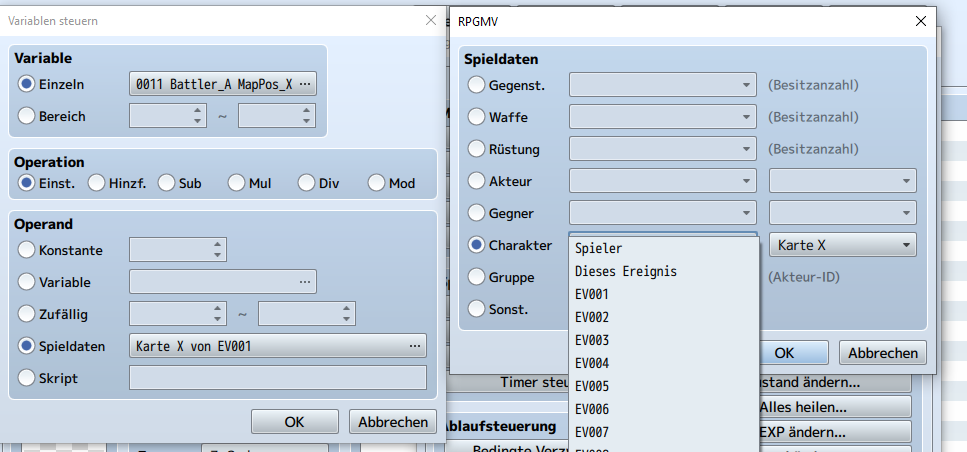The height and width of the screenshot is (452, 967).
Task: Select the Charakter radio button
Action: [476, 245]
